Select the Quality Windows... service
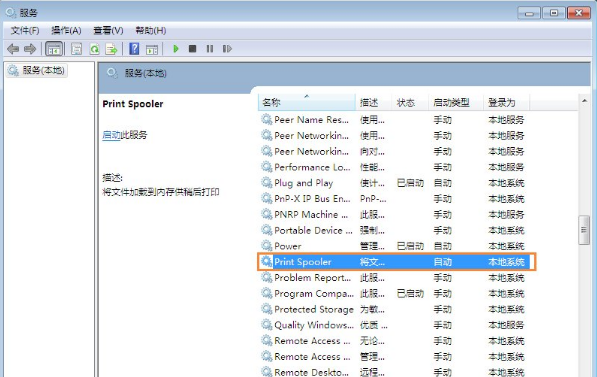 tap(394, 325)
